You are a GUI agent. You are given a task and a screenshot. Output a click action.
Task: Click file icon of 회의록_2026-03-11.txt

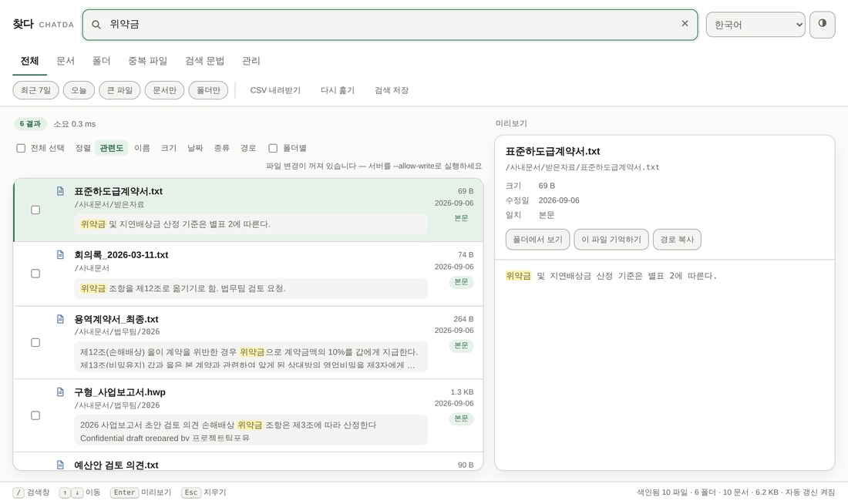pyautogui.click(x=61, y=255)
